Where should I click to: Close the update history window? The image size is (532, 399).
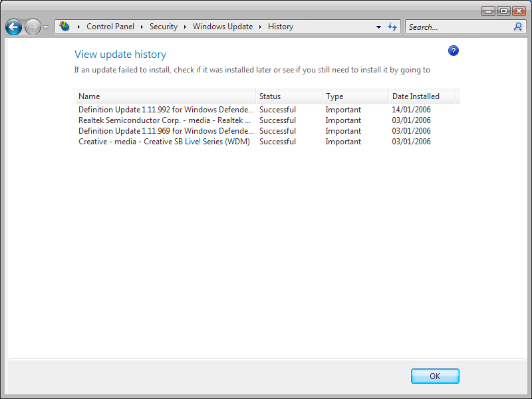click(x=519, y=11)
